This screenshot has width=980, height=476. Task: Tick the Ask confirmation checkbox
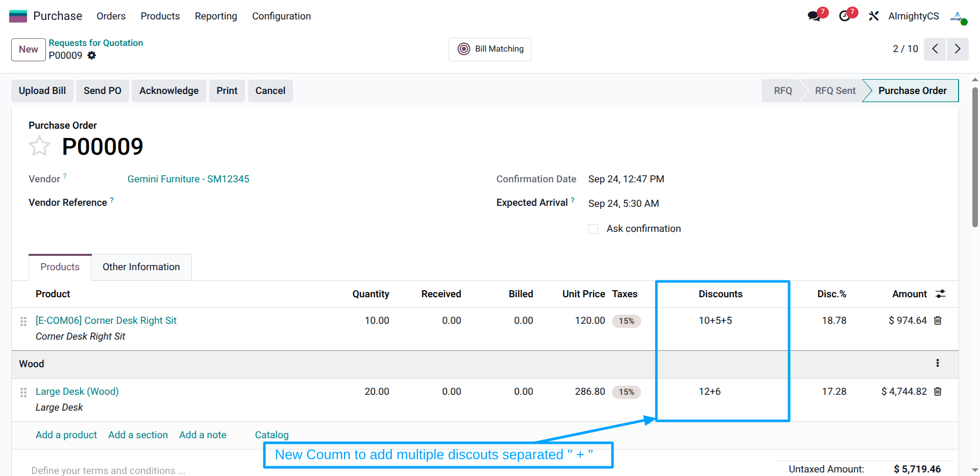tap(593, 229)
